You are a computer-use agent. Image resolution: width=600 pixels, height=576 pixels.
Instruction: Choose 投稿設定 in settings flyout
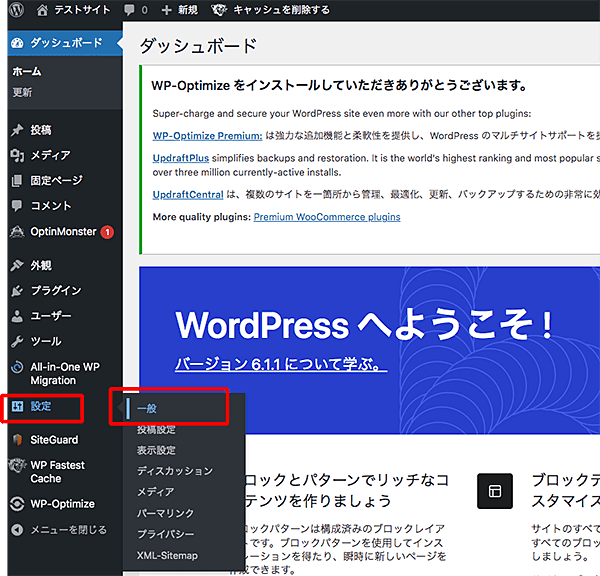point(157,430)
